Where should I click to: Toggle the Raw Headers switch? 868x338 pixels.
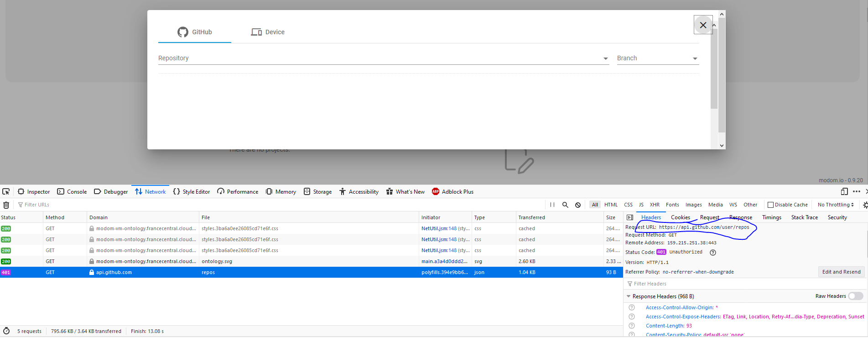[x=856, y=296]
